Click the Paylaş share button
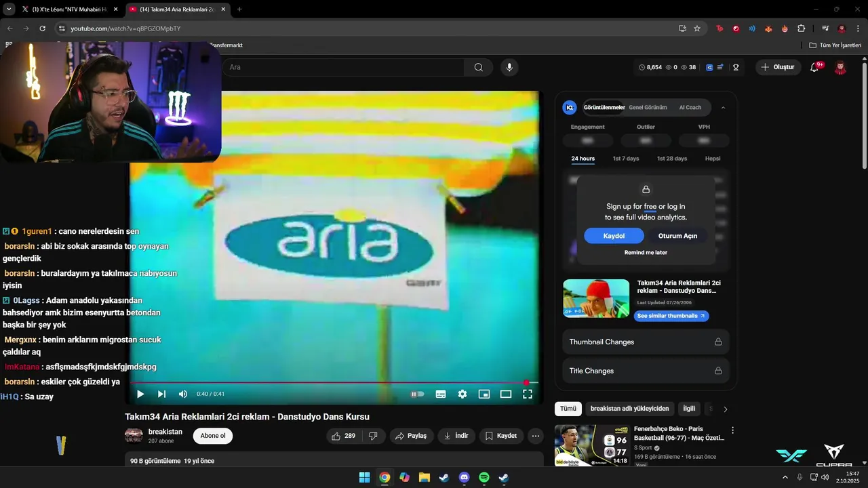 (411, 436)
